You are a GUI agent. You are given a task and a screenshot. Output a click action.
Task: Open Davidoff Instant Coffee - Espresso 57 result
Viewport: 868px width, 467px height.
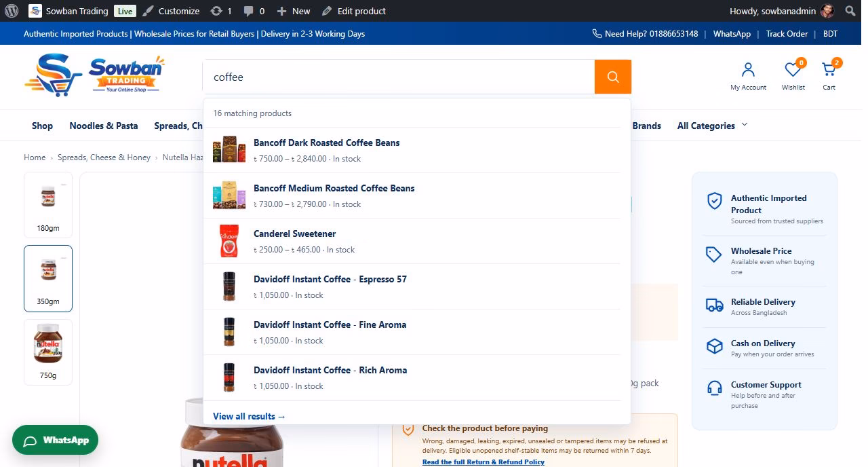pyautogui.click(x=412, y=286)
